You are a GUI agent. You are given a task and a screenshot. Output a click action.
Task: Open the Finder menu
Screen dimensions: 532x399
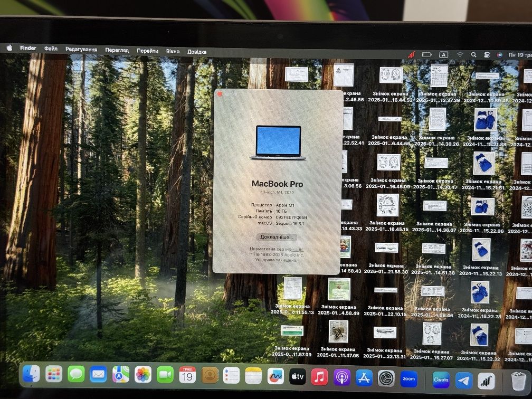click(x=28, y=48)
